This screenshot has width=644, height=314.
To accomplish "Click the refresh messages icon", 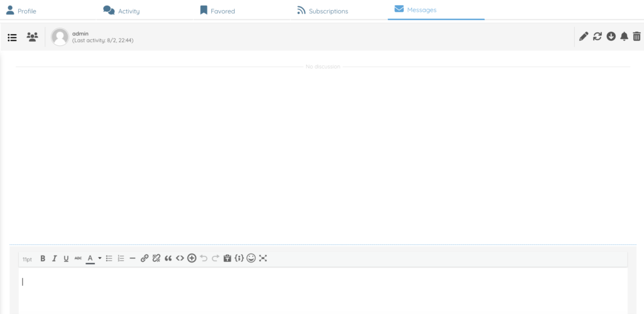I will pyautogui.click(x=597, y=36).
